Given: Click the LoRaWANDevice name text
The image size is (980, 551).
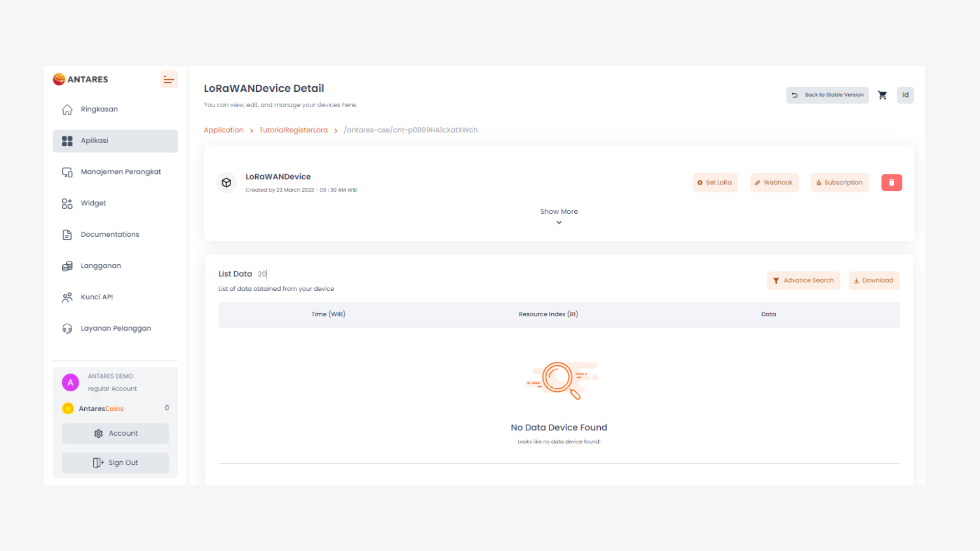Looking at the screenshot, I should click(278, 177).
